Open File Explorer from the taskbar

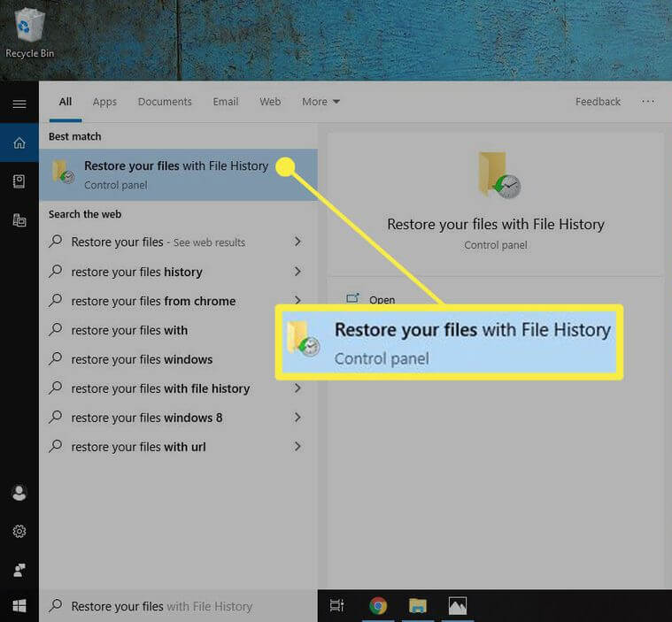(418, 606)
